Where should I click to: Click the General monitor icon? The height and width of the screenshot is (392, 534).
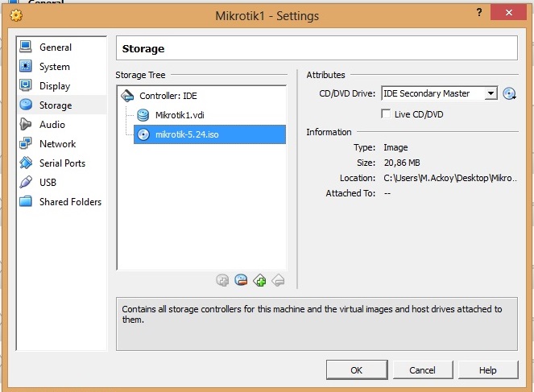(x=26, y=47)
